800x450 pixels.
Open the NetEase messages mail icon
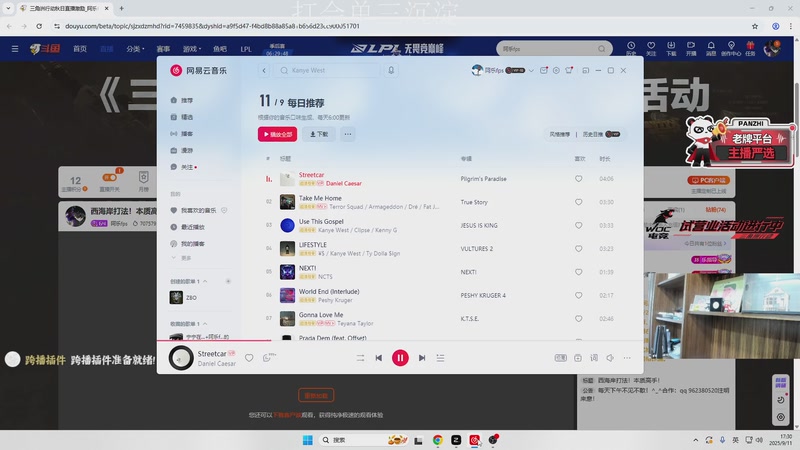click(544, 70)
